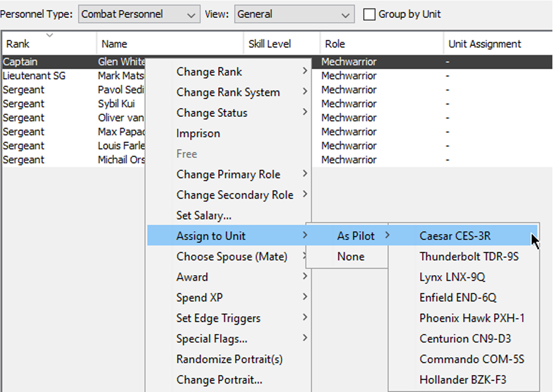Expand the Change Primary Role submenu
The width and height of the screenshot is (554, 392).
(x=228, y=175)
